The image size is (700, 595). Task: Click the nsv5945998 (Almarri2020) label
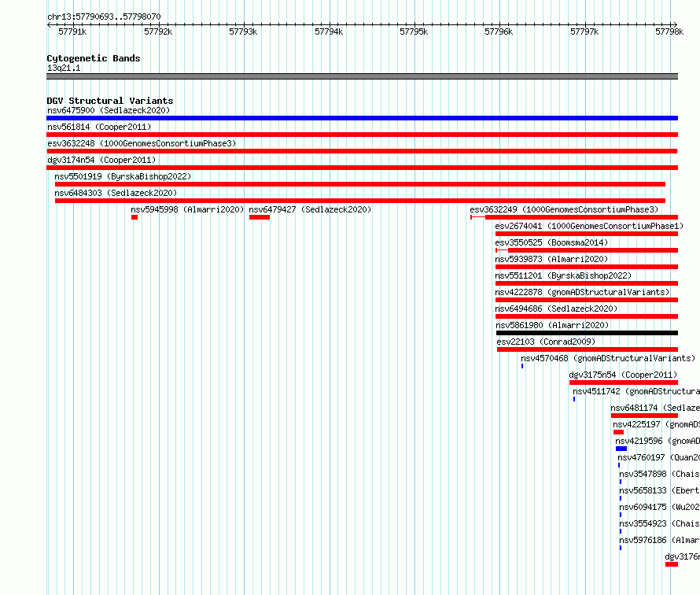click(x=187, y=209)
